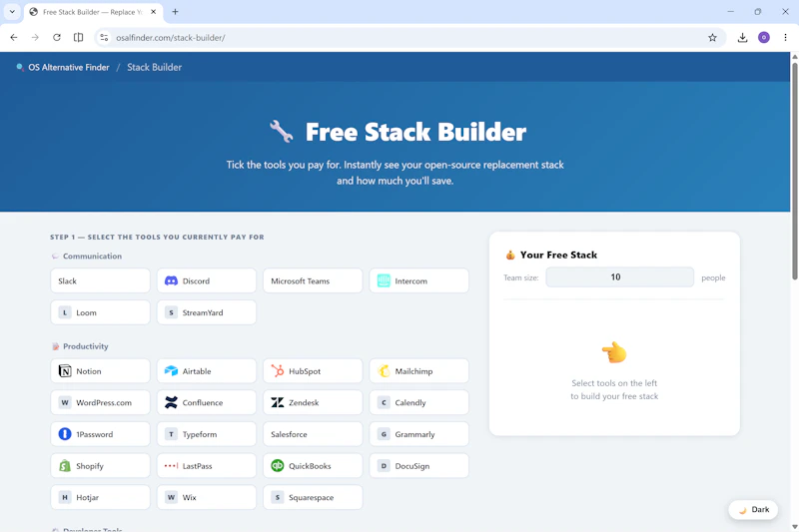Select the HubSpot tool card
The image size is (799, 532).
tap(313, 371)
